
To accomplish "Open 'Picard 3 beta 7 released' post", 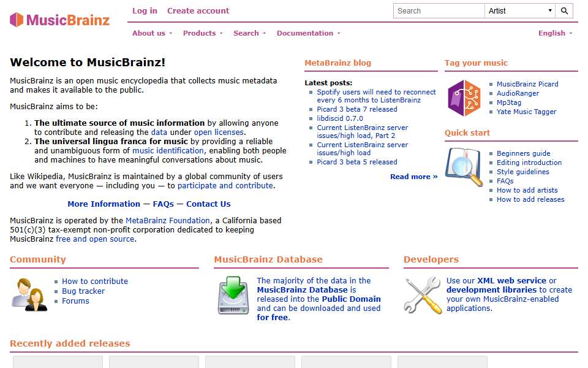I will [x=357, y=109].
